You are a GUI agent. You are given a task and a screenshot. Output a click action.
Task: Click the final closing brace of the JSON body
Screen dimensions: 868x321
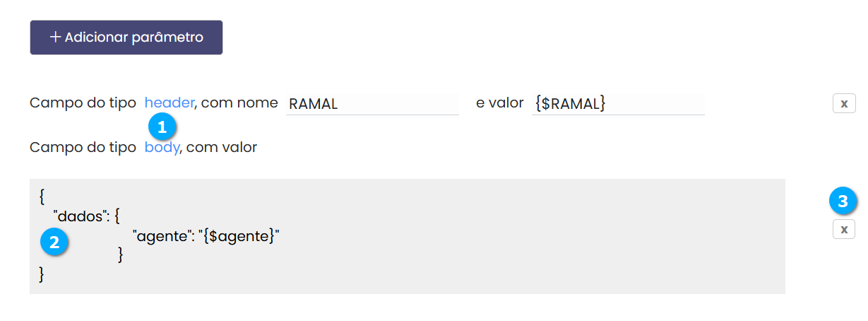[42, 274]
